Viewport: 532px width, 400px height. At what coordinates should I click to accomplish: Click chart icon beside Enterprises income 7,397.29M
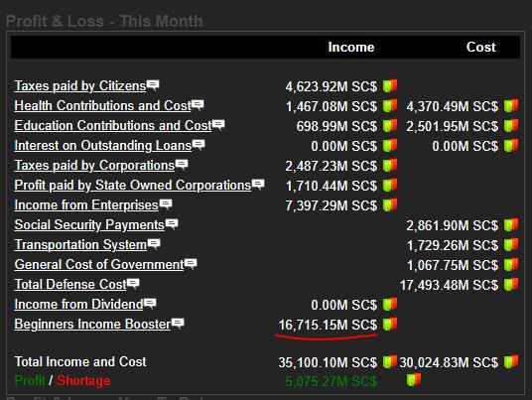pos(390,204)
